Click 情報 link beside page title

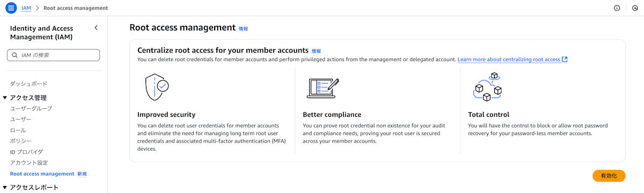[243, 28]
